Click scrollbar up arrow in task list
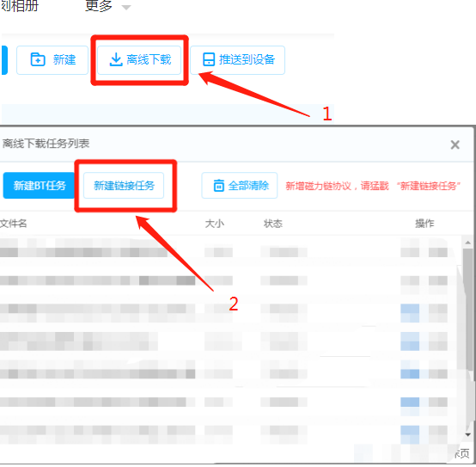Viewport: 476px width, 467px height. coord(467,243)
